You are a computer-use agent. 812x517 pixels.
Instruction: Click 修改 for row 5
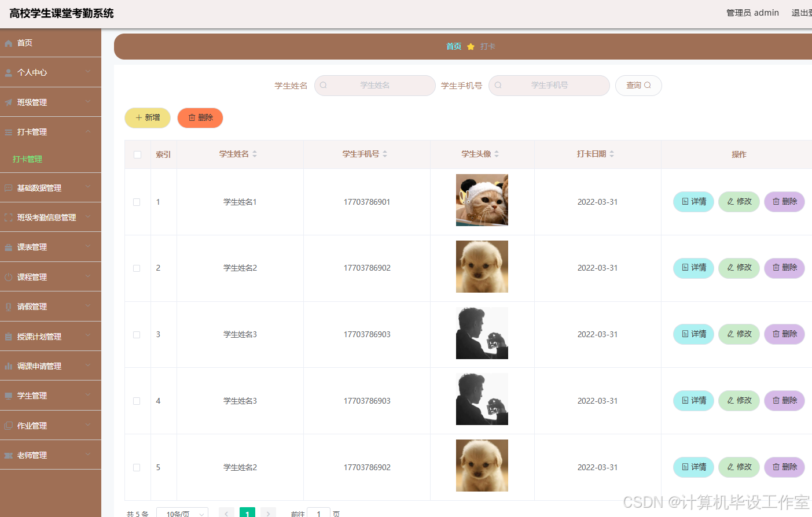739,467
